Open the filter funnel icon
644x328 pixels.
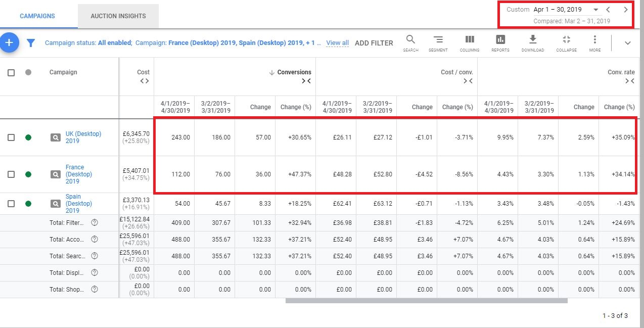pos(31,43)
